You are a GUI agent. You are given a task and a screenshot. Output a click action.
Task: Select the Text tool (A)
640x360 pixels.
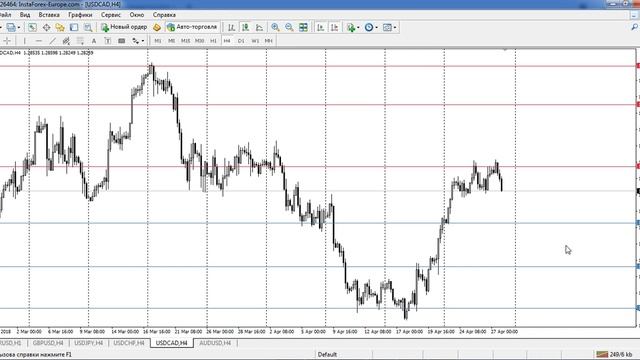pyautogui.click(x=94, y=41)
